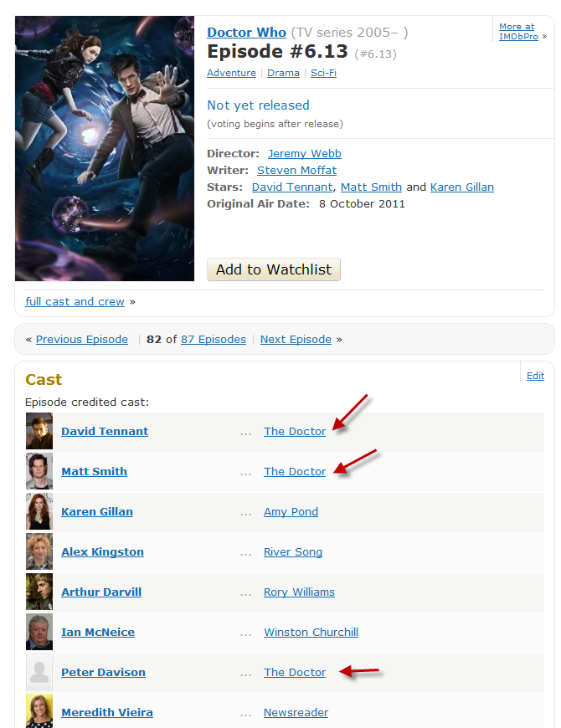The image size is (561, 728).
Task: Click the Edit link in Cast section
Action: (535, 376)
